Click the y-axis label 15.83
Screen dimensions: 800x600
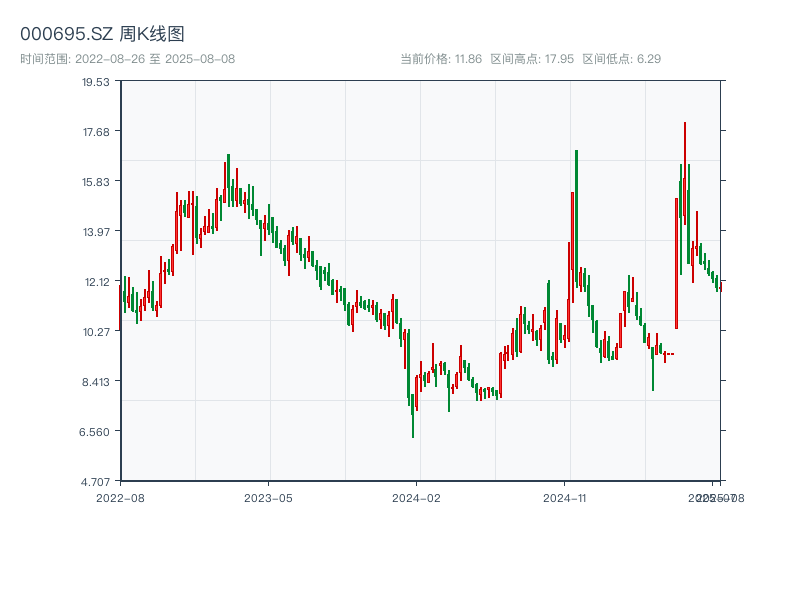point(96,182)
